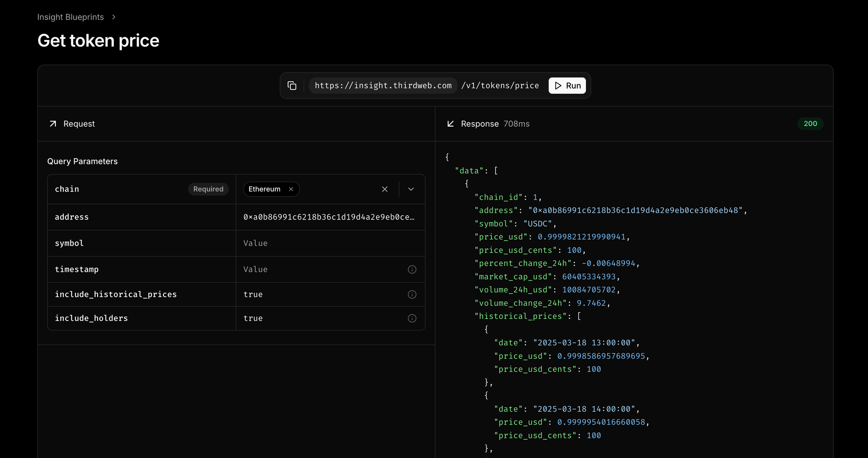
Task: Expand the chain dropdown
Action: (411, 189)
